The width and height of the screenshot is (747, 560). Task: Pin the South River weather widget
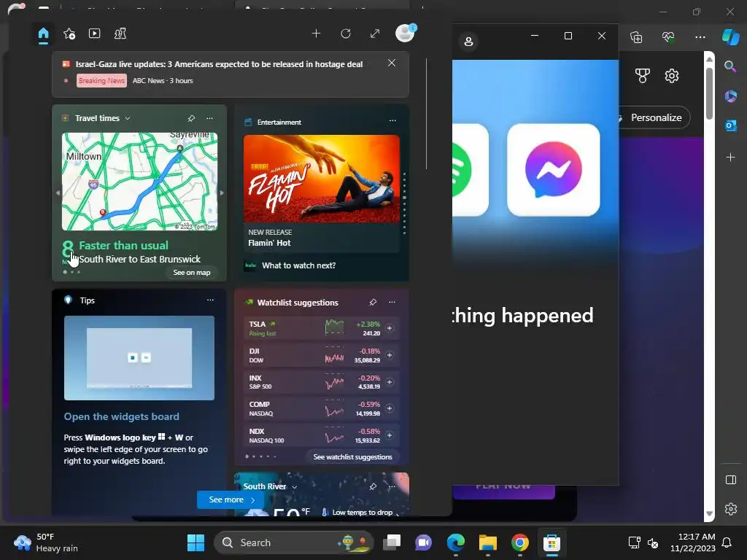[x=373, y=486]
